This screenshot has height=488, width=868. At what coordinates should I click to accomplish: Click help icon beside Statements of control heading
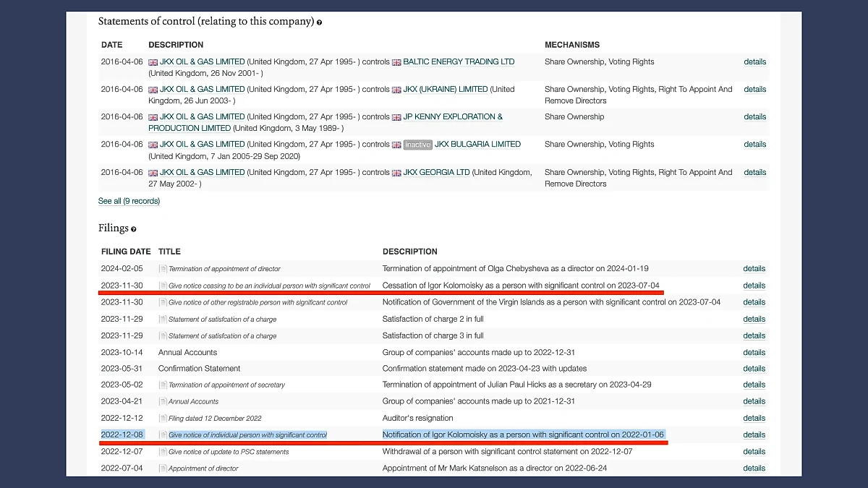coord(319,22)
